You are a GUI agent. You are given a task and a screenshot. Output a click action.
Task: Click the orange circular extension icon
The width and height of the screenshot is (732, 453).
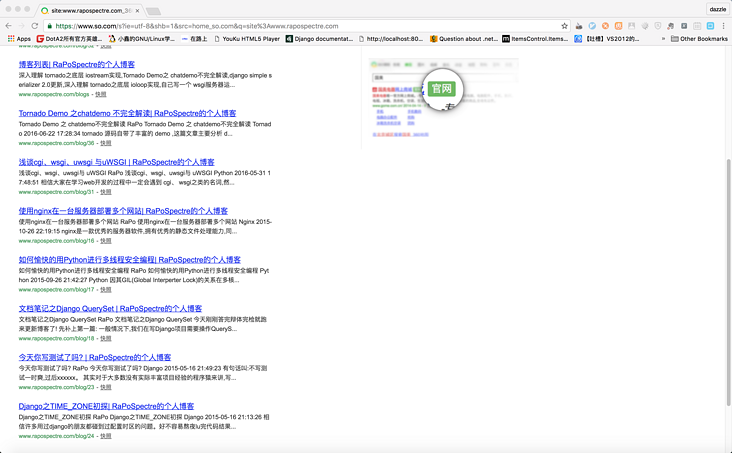[x=605, y=26]
